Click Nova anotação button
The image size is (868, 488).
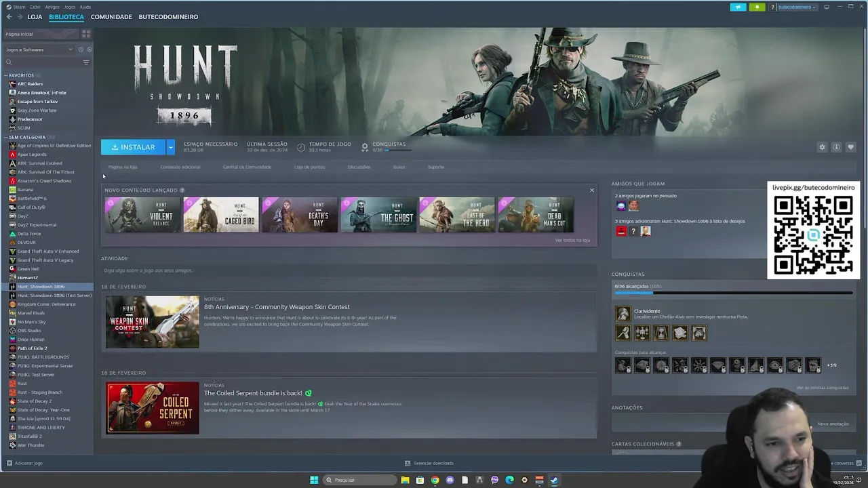pos(833,424)
